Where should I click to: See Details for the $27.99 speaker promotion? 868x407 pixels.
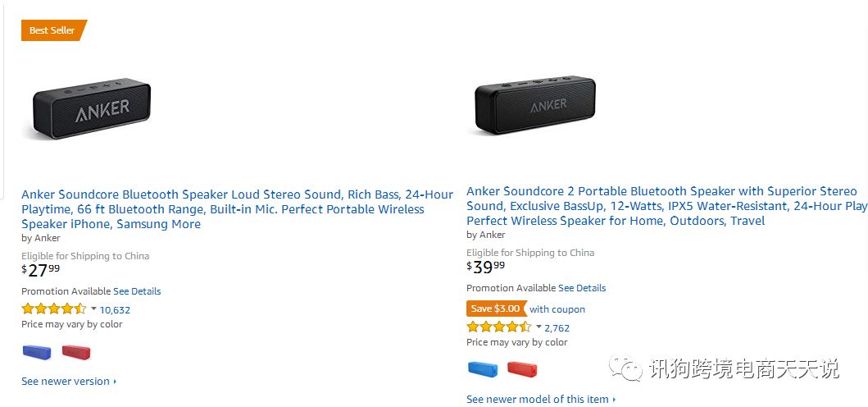tap(137, 291)
